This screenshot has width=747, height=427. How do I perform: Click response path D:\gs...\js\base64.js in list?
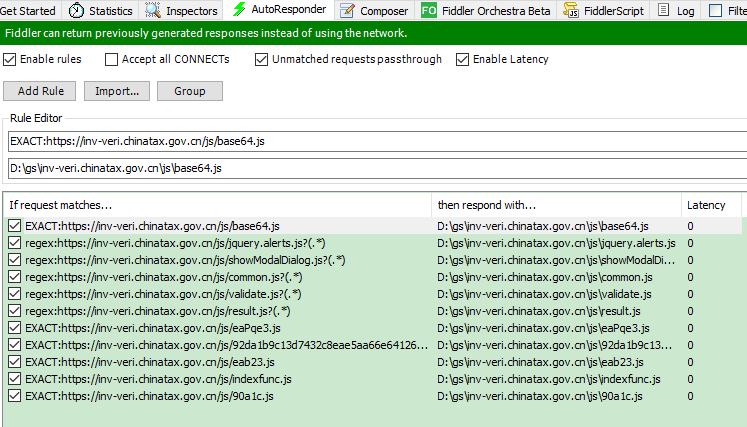(x=543, y=226)
